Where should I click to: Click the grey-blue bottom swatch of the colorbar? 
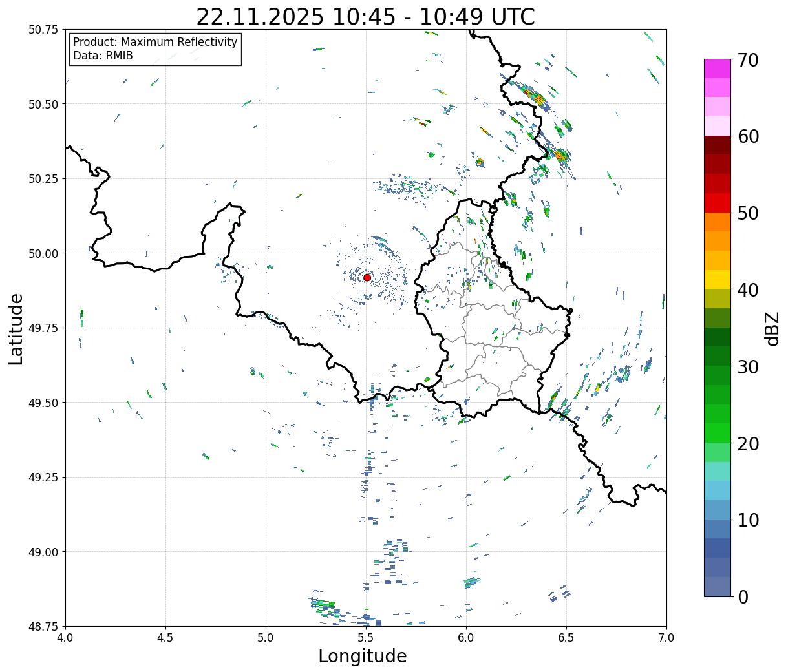pyautogui.click(x=718, y=586)
